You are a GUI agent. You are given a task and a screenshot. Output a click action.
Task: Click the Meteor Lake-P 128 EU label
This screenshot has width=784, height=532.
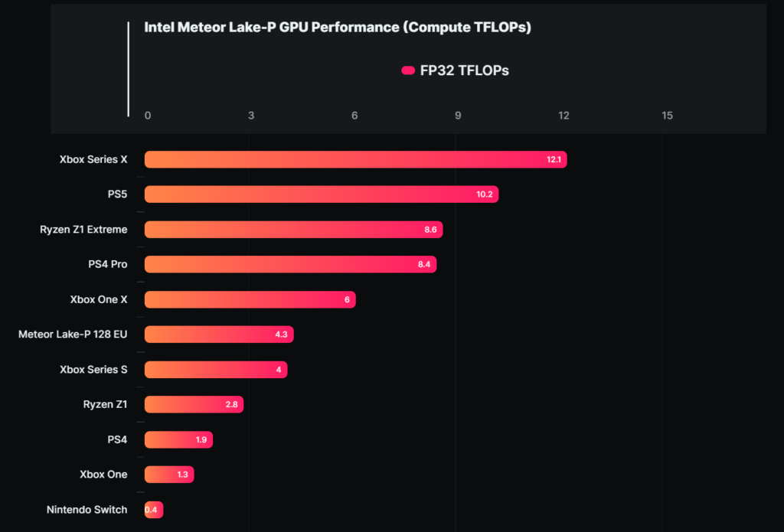click(73, 334)
